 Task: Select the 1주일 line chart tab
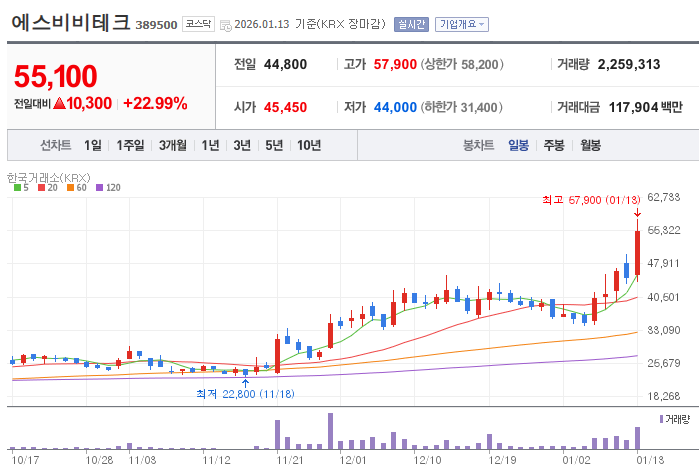tap(130, 145)
